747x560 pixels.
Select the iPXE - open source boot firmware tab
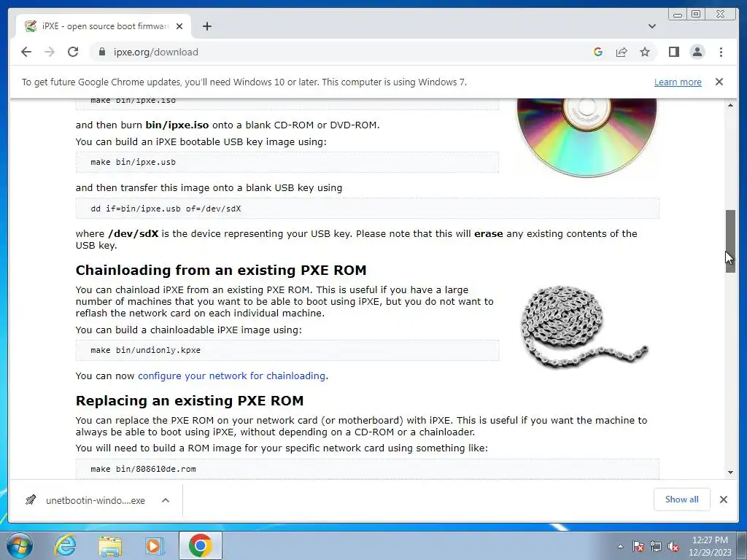pos(104,26)
